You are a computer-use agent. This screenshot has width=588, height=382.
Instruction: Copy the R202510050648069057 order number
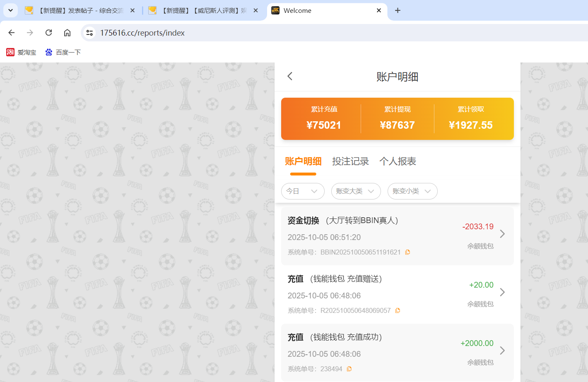click(x=398, y=310)
